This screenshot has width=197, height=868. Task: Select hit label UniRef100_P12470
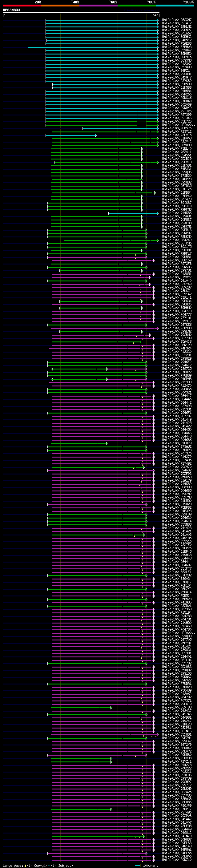pyautogui.click(x=177, y=386)
